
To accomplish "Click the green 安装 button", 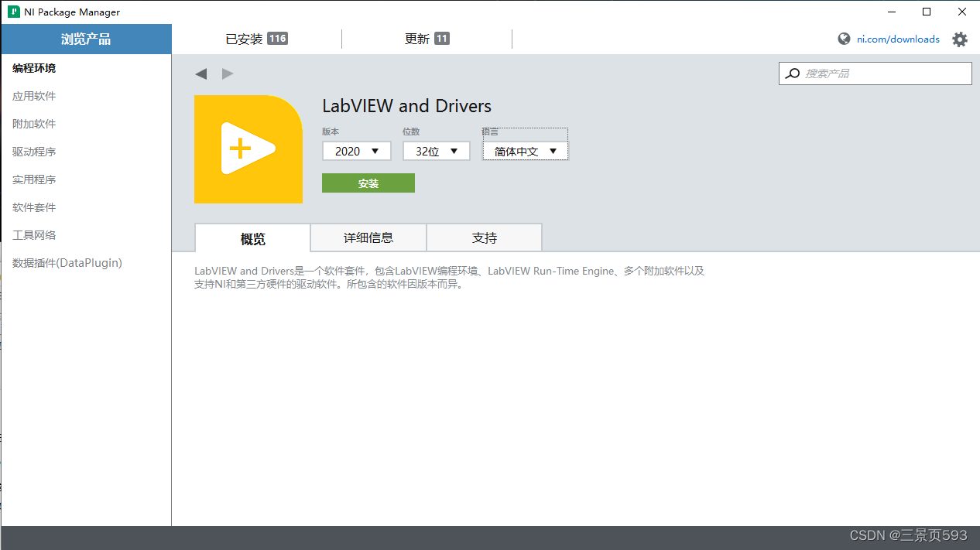I will 368,183.
